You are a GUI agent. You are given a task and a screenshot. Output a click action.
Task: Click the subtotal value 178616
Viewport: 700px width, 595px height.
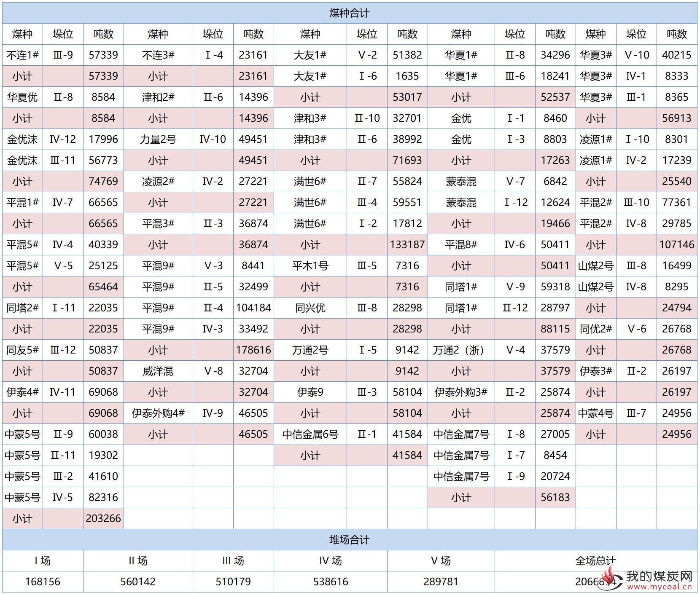253,350
